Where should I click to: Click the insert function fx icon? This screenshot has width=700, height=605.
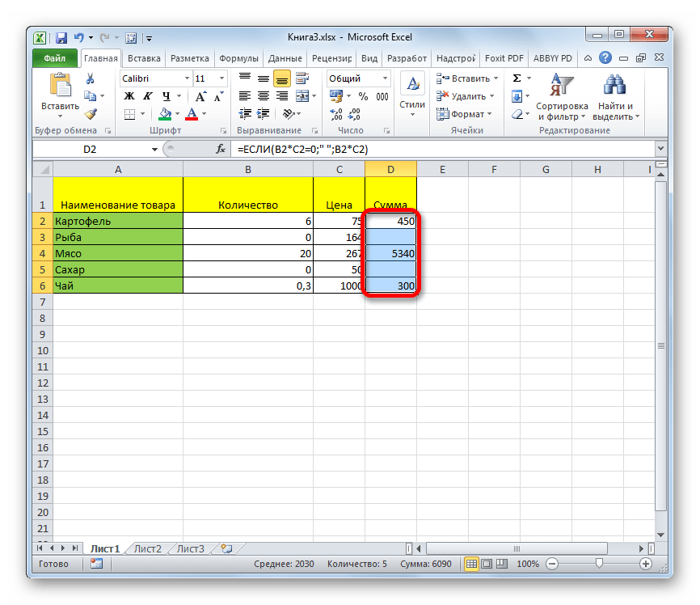(221, 150)
